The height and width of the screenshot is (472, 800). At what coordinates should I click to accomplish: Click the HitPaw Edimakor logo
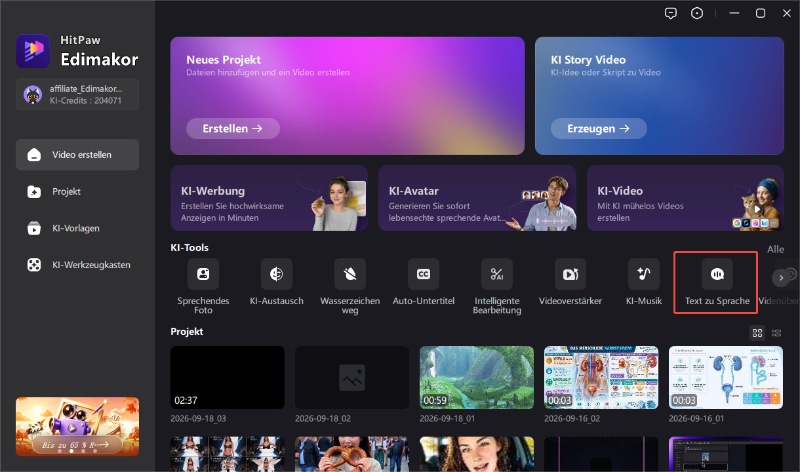pyautogui.click(x=33, y=51)
